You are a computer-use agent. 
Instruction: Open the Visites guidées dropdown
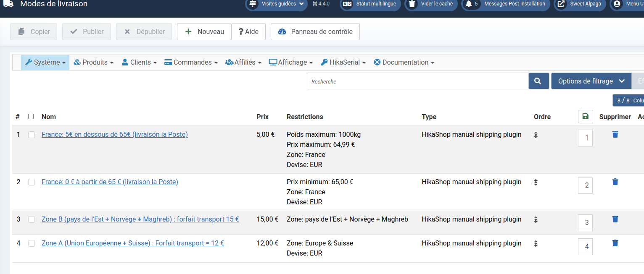pos(277,4)
